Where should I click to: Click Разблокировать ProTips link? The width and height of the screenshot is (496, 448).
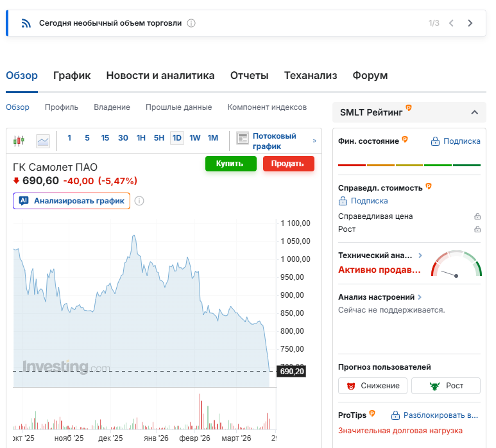434,415
